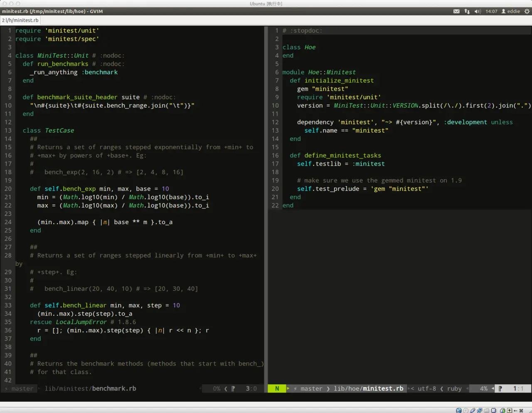Click the ruby filetype segment

[x=454, y=388]
